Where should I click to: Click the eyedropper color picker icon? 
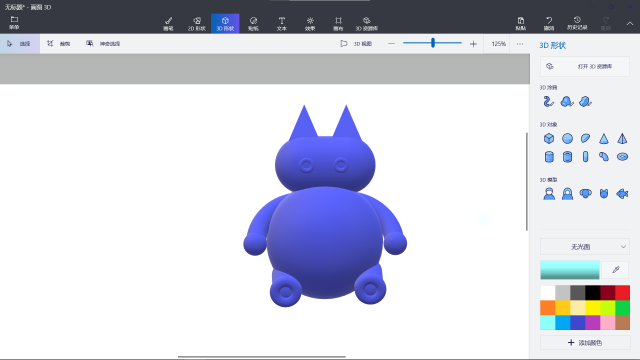[616, 269]
